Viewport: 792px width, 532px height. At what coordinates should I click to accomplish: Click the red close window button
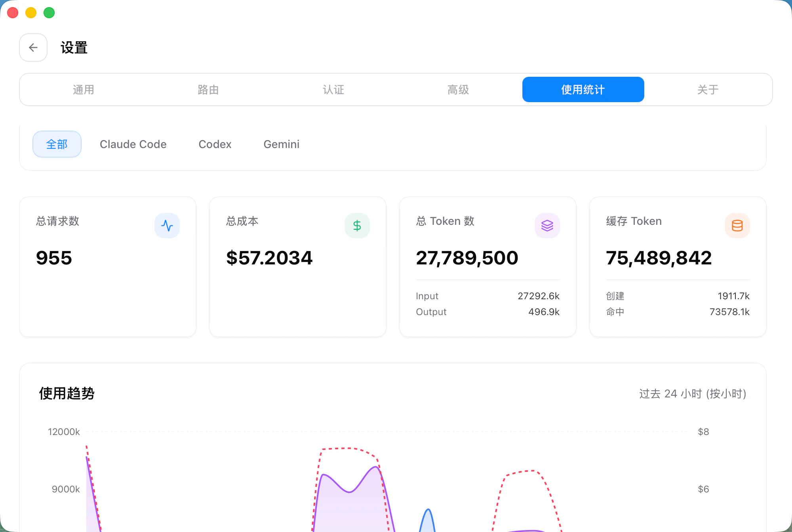click(13, 13)
